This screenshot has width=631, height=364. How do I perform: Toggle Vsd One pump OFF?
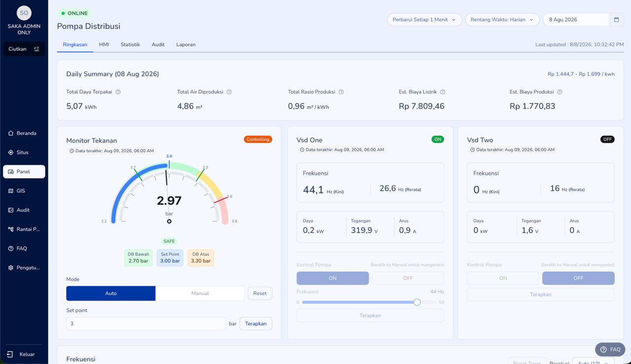[x=408, y=278]
